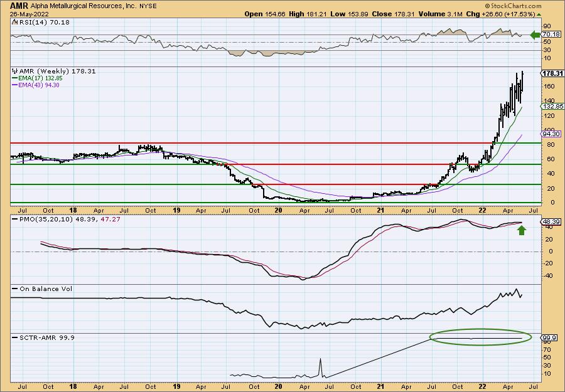Image resolution: width=565 pixels, height=392 pixels.
Task: Click the purple line swatch for EMA(43)
Action: (15, 85)
